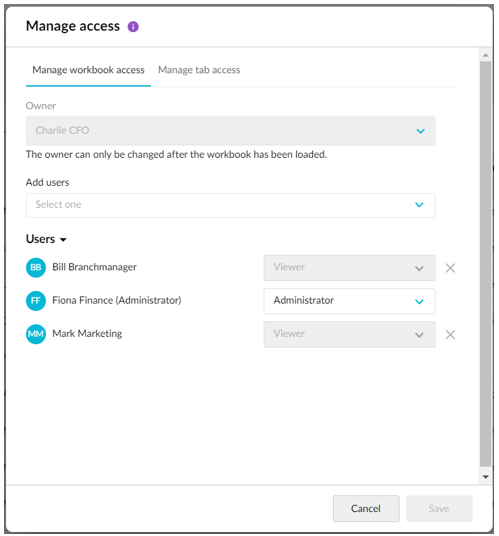Click the Cancel button

tap(366, 508)
